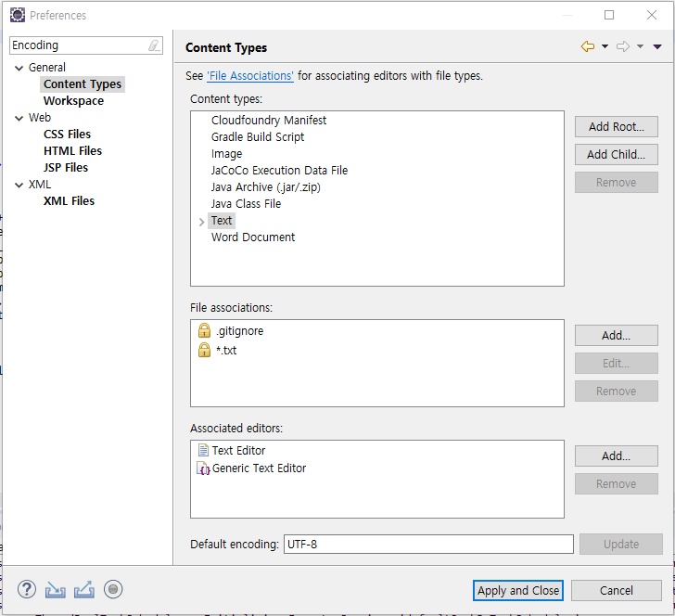Select Content Types in the tree
This screenshot has height=616, width=675.
[x=83, y=84]
